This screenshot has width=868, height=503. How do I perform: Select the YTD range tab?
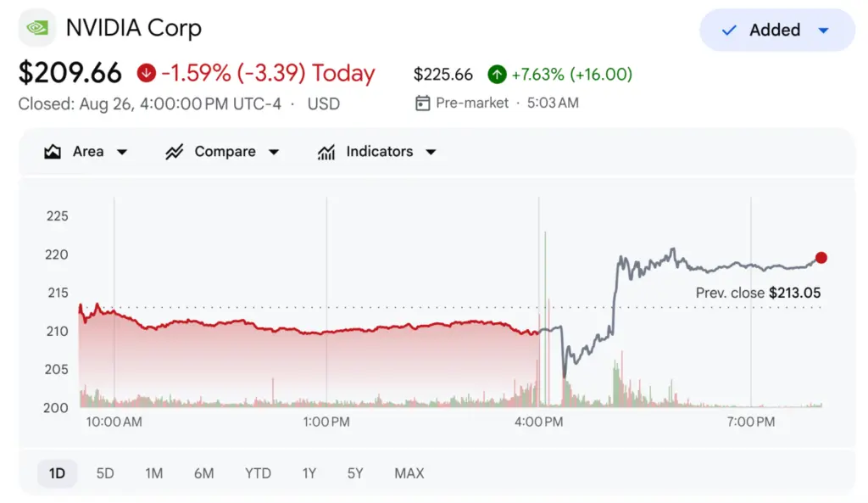coord(258,473)
